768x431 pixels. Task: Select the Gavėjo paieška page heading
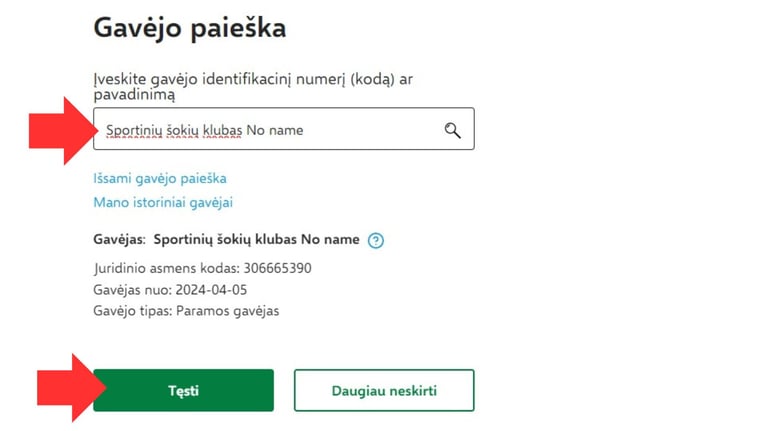pyautogui.click(x=190, y=28)
